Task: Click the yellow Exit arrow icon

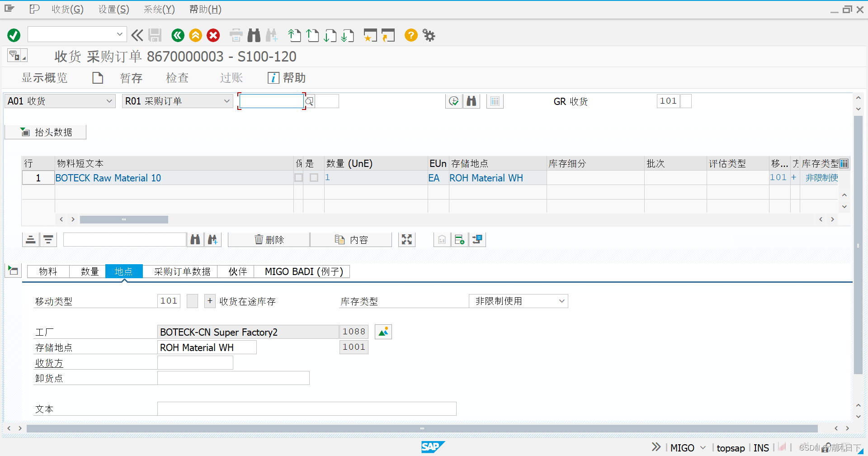Action: pyautogui.click(x=196, y=35)
